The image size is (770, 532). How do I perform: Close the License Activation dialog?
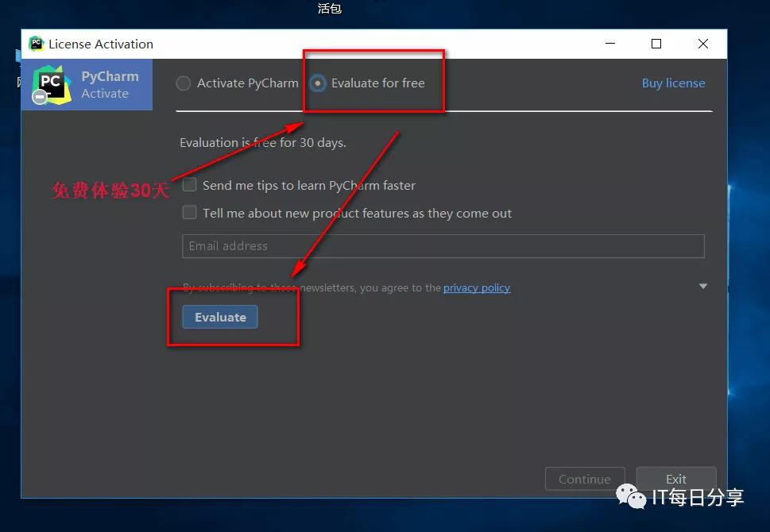(703, 44)
